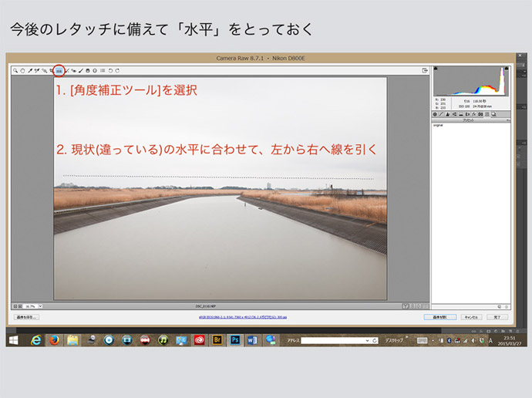532x398 pixels.
Task: Click the new preset icon
Action: (500, 306)
